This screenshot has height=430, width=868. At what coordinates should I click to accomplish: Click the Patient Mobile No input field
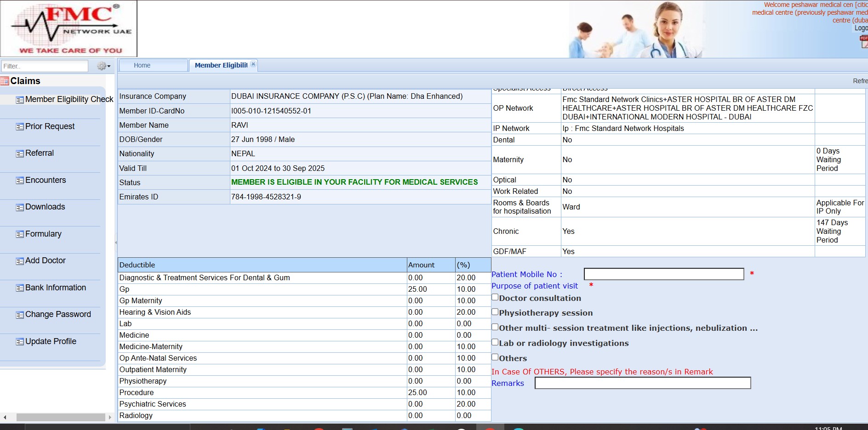coord(663,274)
